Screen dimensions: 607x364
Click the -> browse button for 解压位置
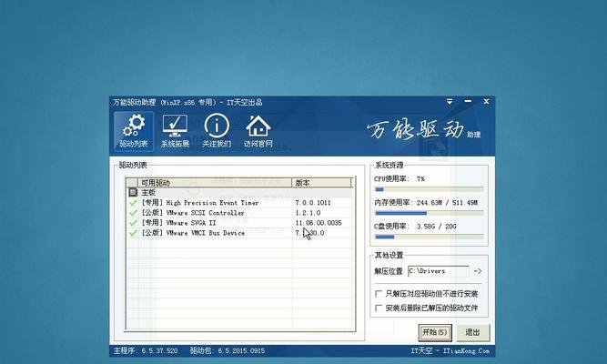478,271
